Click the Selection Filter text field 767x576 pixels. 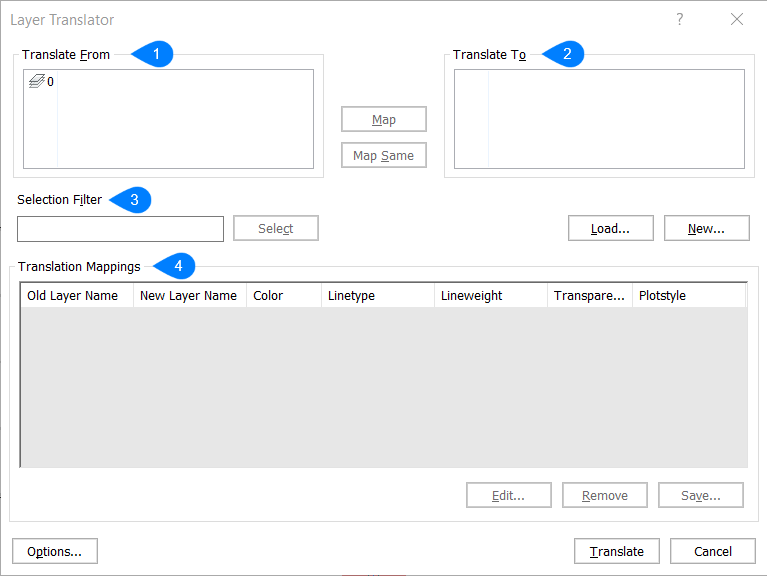121,229
